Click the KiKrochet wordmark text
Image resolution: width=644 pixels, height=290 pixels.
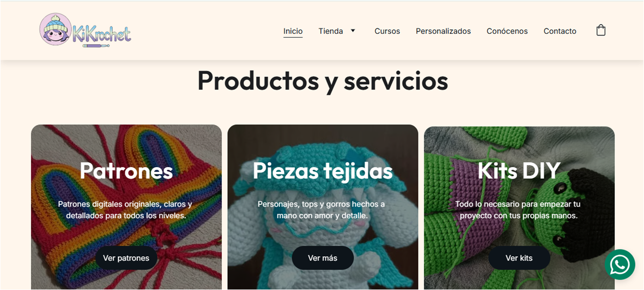(x=101, y=34)
